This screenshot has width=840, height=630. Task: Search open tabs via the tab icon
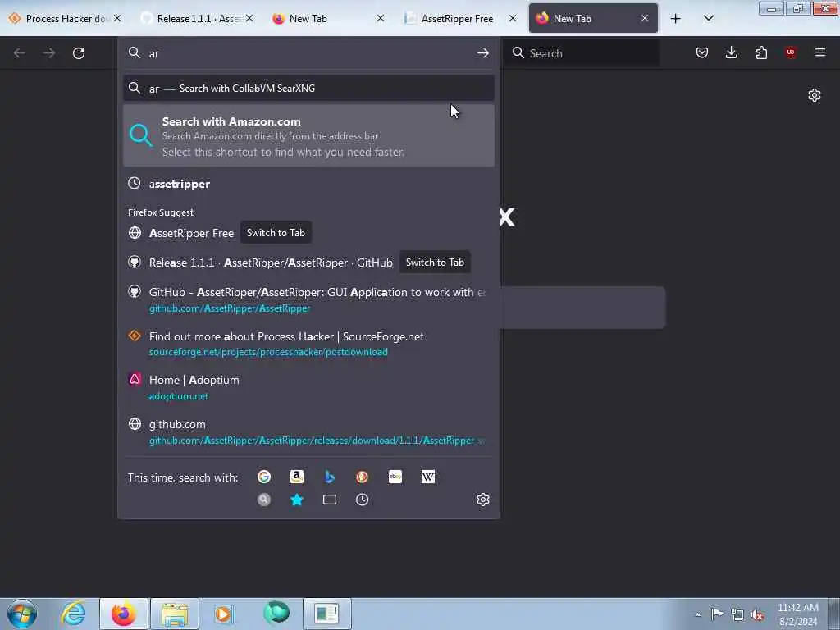click(330, 500)
